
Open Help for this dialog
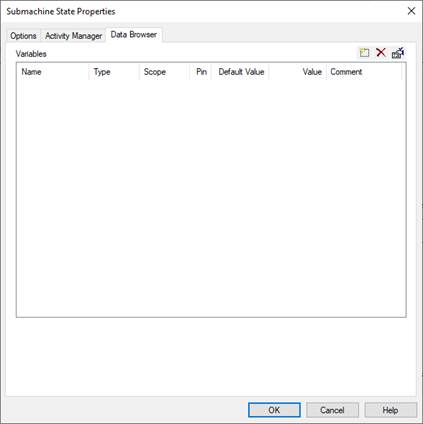390,410
